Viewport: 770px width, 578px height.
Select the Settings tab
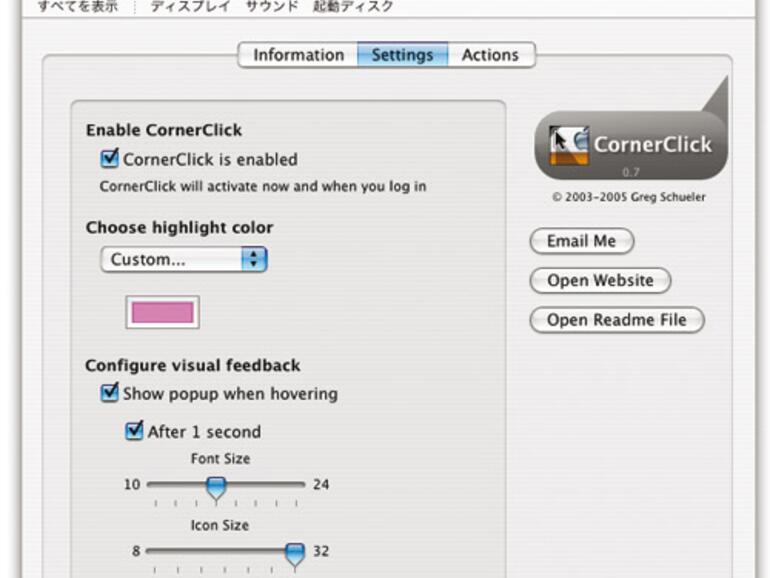(402, 55)
